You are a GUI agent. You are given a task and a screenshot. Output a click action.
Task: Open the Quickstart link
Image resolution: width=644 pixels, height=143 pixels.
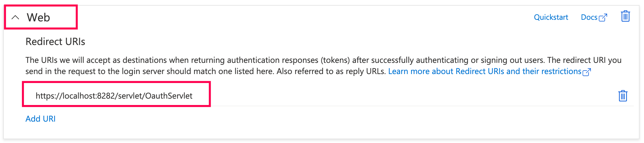(x=551, y=17)
